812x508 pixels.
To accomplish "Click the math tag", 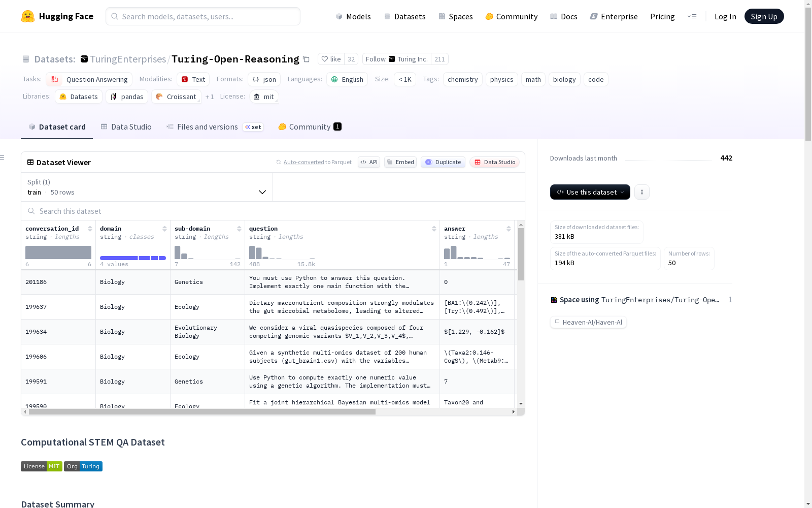I will tap(533, 79).
